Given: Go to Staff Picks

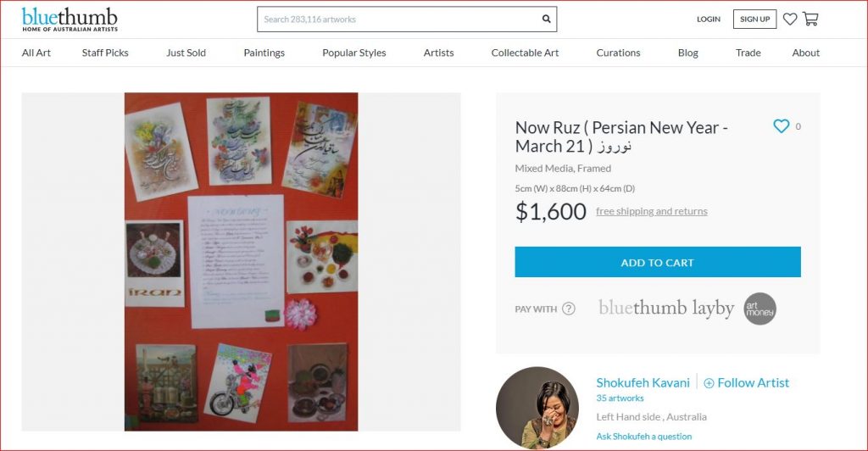Looking at the screenshot, I should 105,53.
